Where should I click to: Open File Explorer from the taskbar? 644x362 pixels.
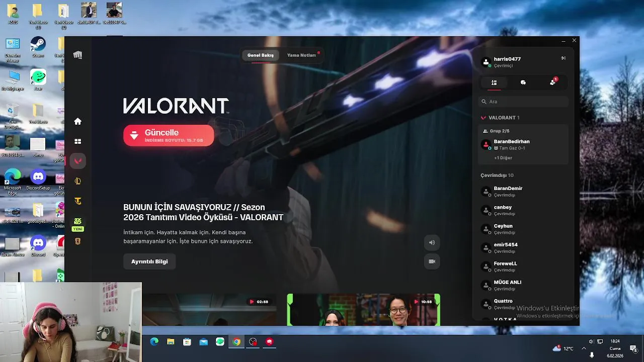(x=171, y=342)
